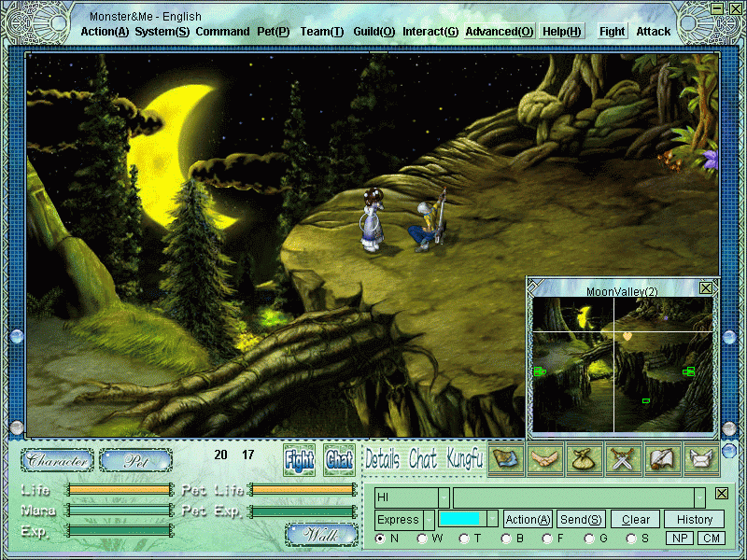Viewport: 747px width, 560px height.
Task: Select the F chat channel radio button
Action: click(x=548, y=539)
